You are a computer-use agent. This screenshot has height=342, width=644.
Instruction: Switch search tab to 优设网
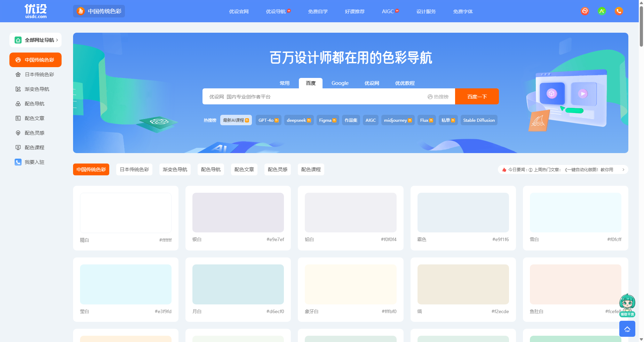(372, 83)
